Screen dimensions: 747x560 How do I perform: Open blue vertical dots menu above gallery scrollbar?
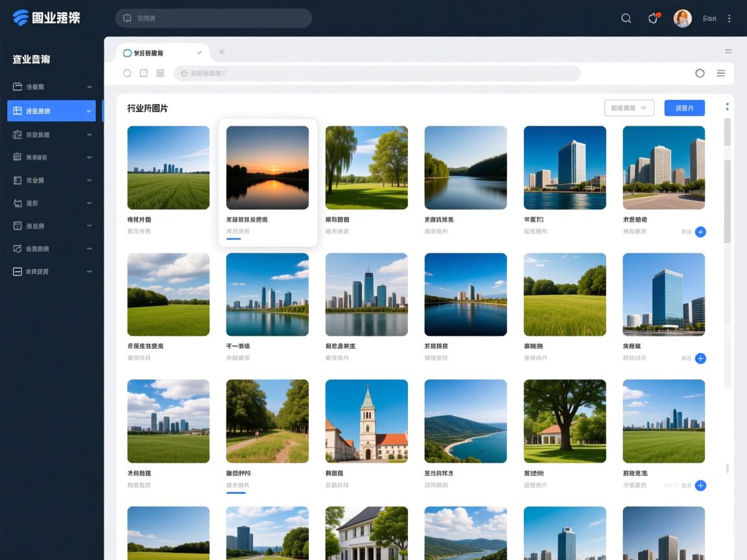[727, 107]
